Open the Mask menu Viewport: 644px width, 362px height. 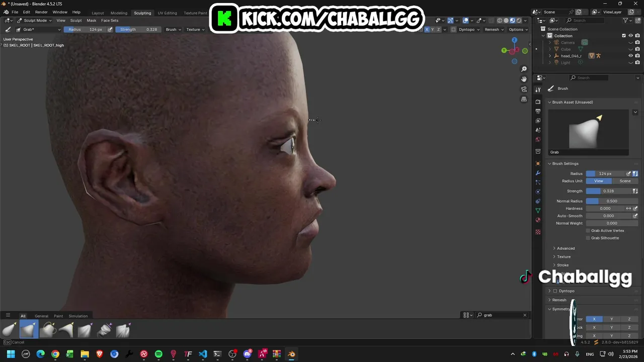[x=92, y=21]
